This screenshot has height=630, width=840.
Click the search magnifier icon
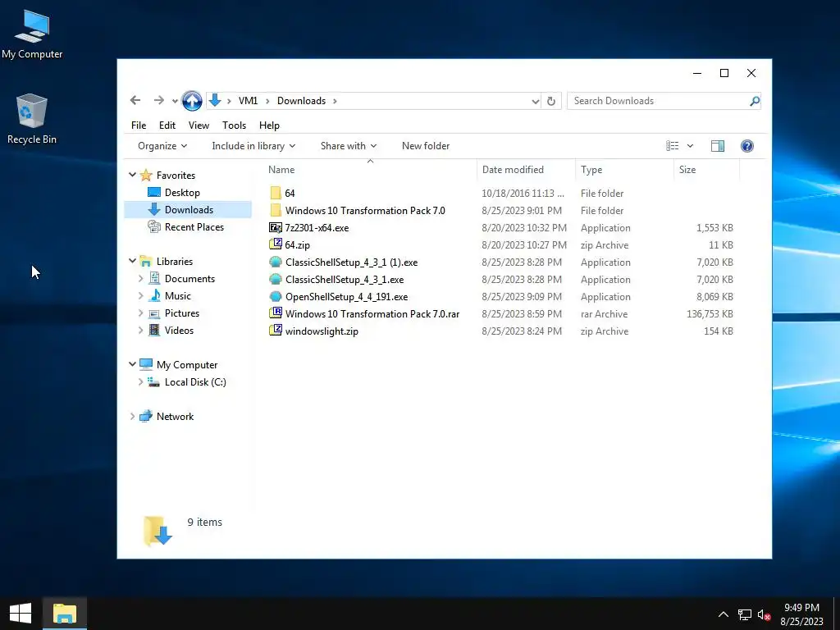point(755,101)
